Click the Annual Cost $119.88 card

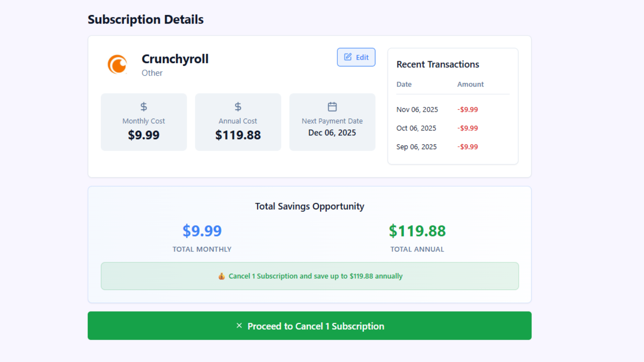(x=238, y=122)
